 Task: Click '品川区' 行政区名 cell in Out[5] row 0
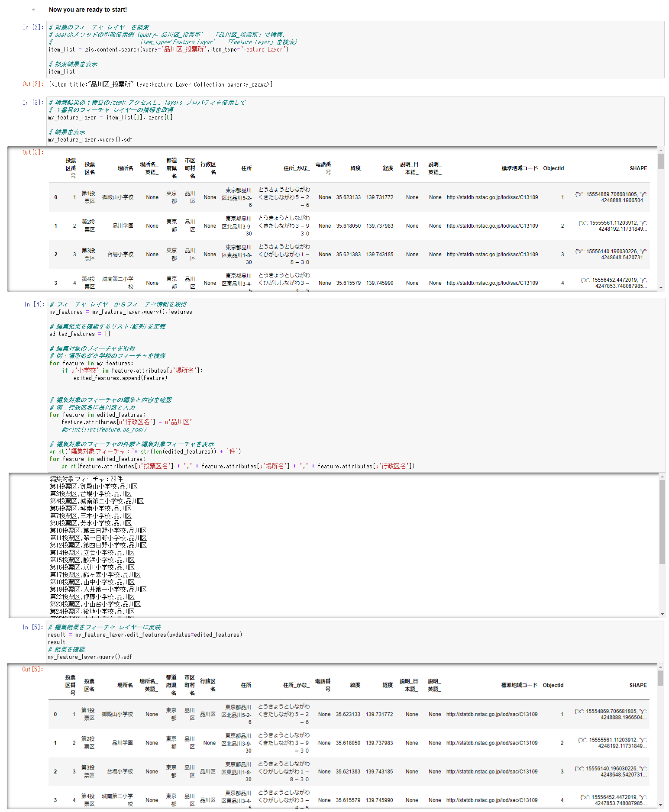[208, 715]
